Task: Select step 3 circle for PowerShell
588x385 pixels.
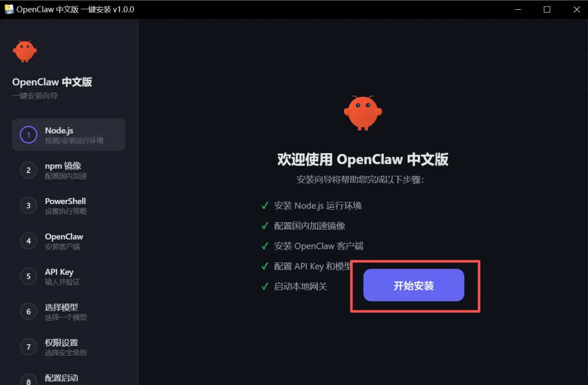Action: click(x=28, y=206)
